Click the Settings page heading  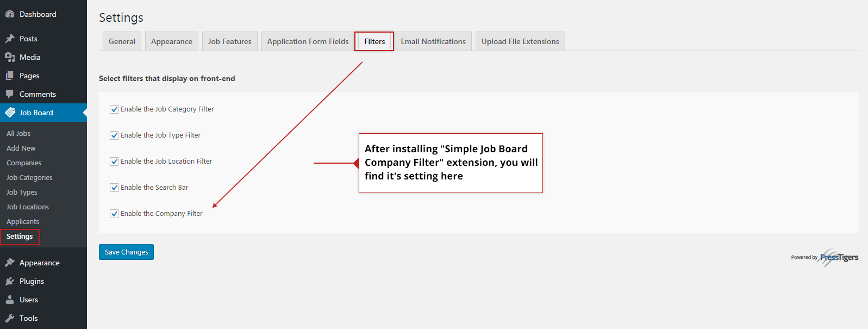121,17
